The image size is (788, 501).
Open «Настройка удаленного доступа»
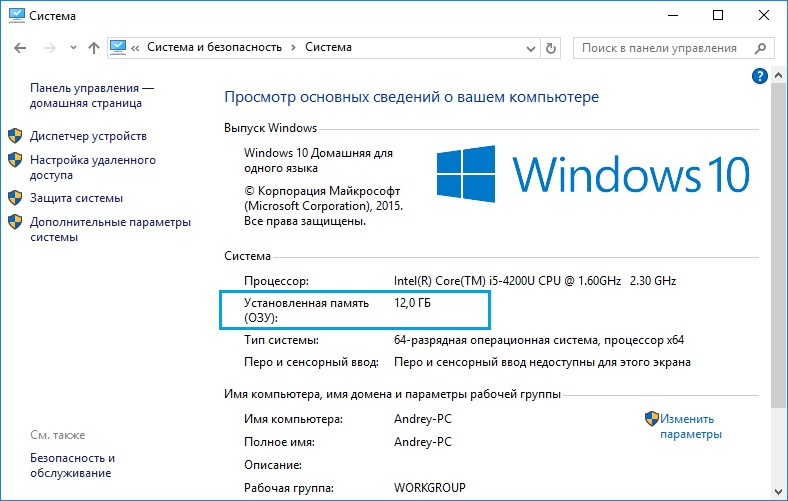[x=92, y=167]
